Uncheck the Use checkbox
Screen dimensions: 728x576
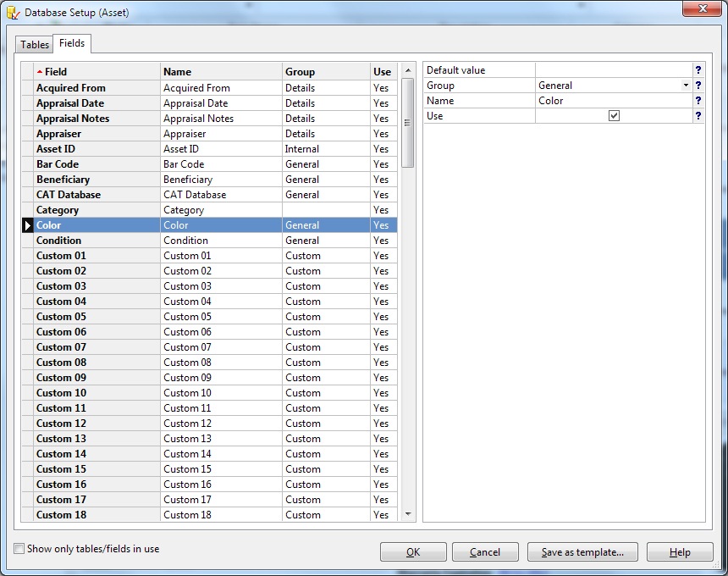614,116
